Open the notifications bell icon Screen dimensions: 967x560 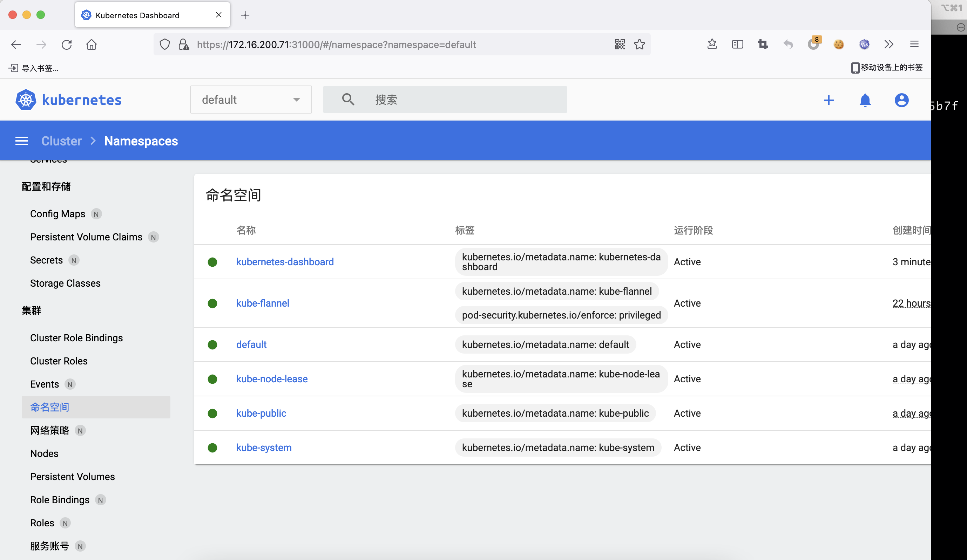click(865, 100)
